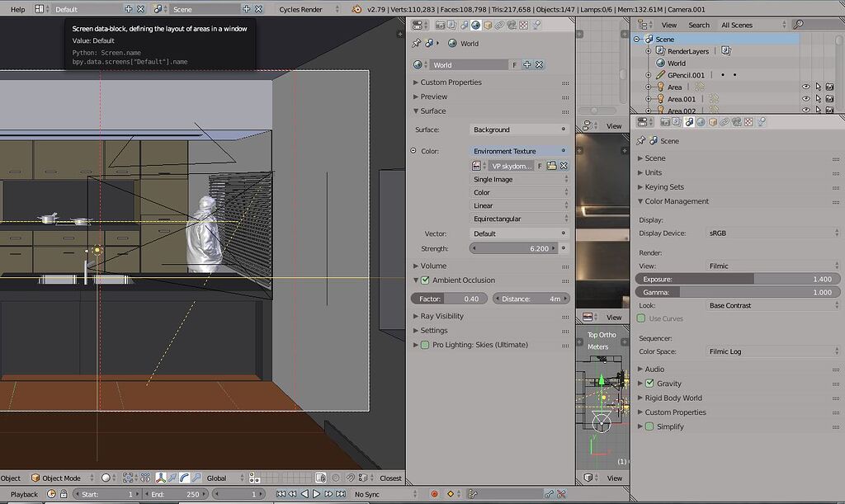845x504 pixels.
Task: Open image file via folder icon beside VP skydom
Action: click(551, 166)
